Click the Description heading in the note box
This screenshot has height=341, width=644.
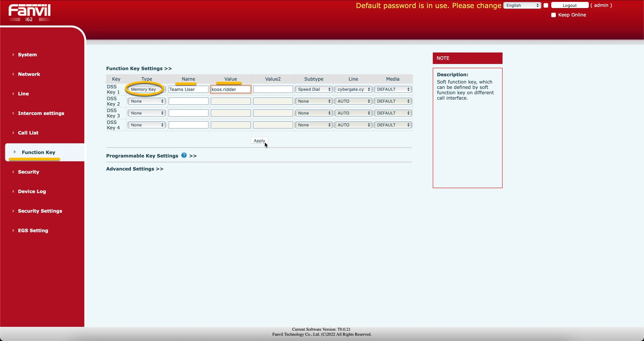pos(452,75)
